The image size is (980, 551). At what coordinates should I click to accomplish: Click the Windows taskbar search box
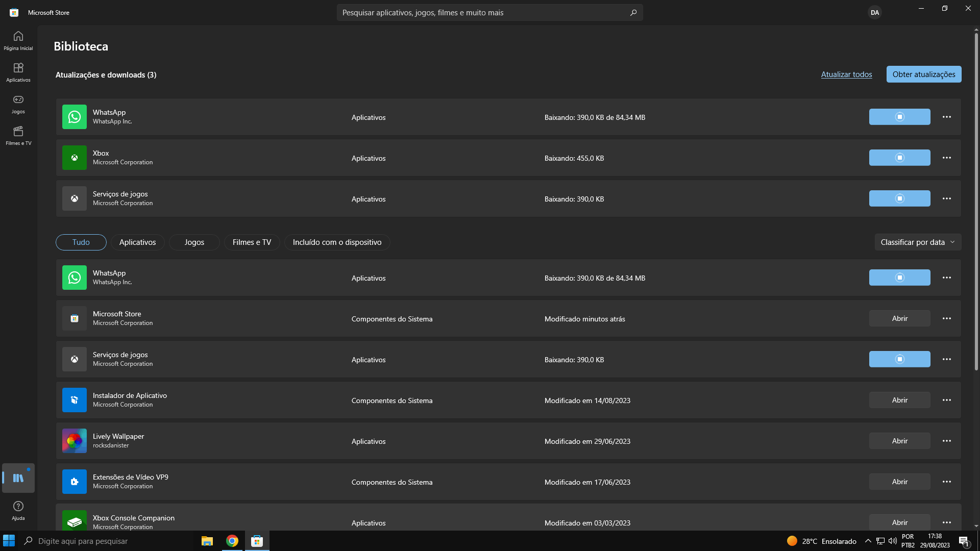107,541
